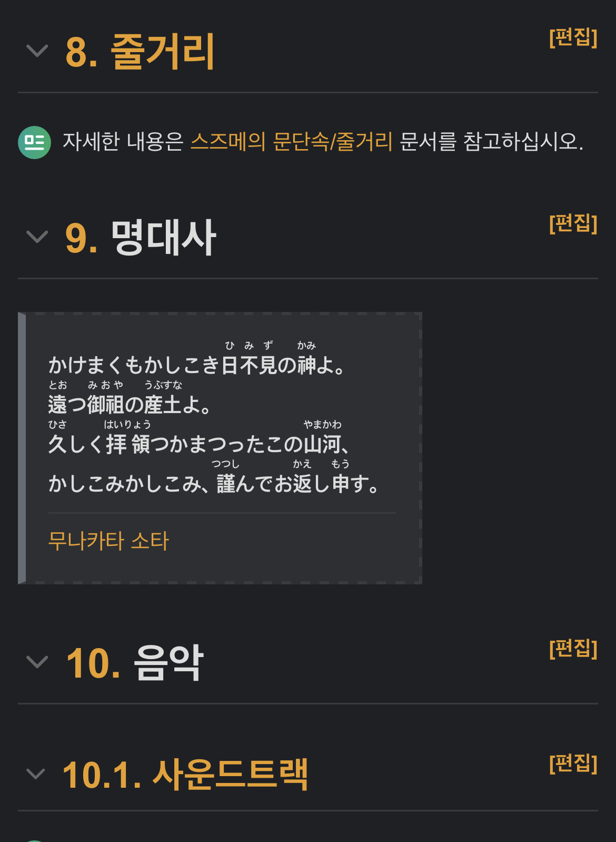Image resolution: width=616 pixels, height=842 pixels.
Task: Collapse the 사운드트랙 subsection chevron
Action: pos(36,774)
